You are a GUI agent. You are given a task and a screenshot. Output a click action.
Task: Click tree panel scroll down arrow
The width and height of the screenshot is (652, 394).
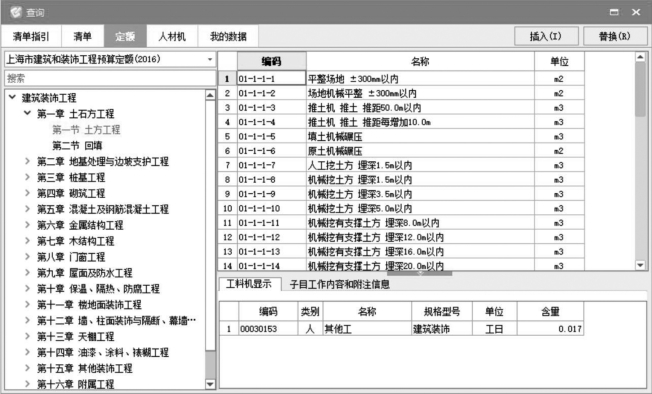coord(210,384)
